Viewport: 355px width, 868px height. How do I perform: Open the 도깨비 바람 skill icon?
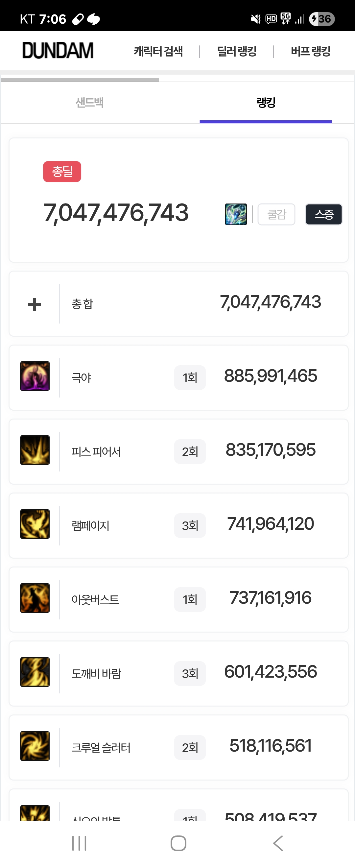click(x=35, y=672)
